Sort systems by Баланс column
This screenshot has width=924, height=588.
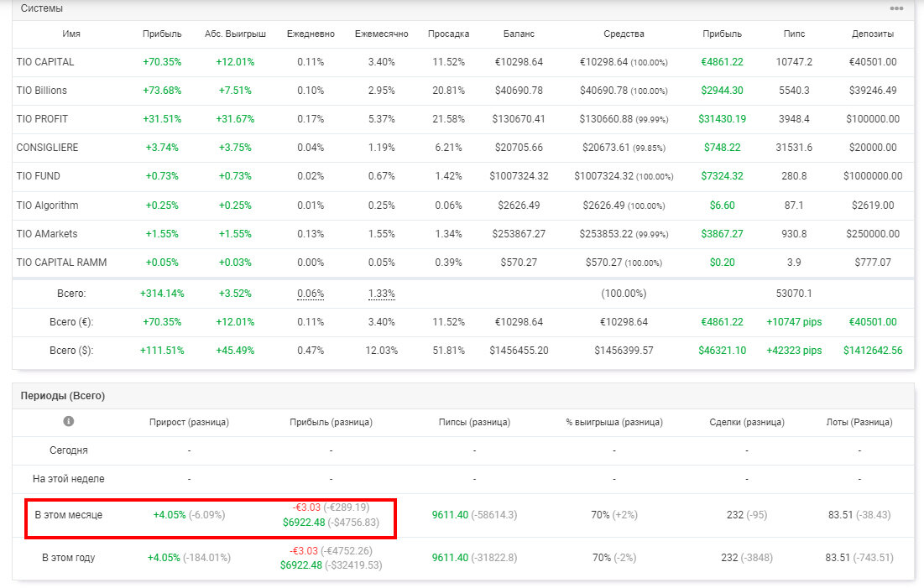tap(519, 34)
